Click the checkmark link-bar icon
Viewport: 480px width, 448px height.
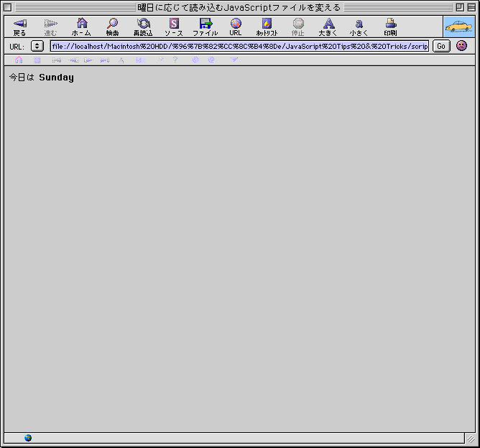tap(234, 60)
